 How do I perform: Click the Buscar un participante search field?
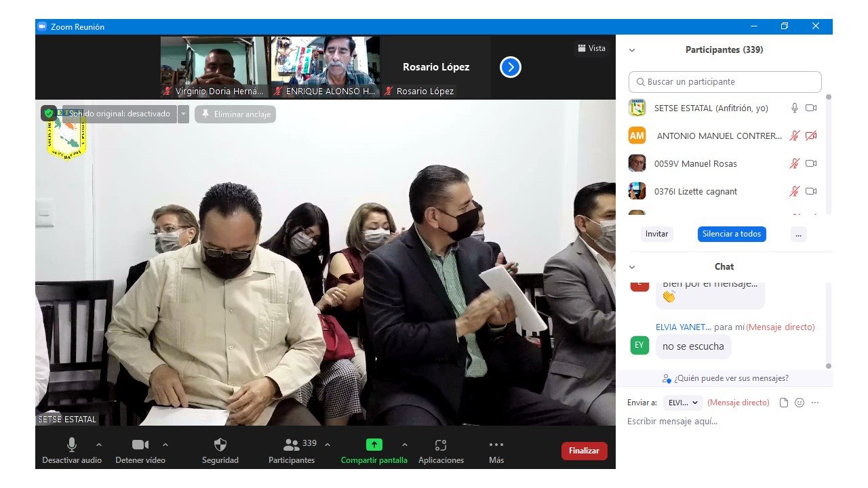point(725,82)
